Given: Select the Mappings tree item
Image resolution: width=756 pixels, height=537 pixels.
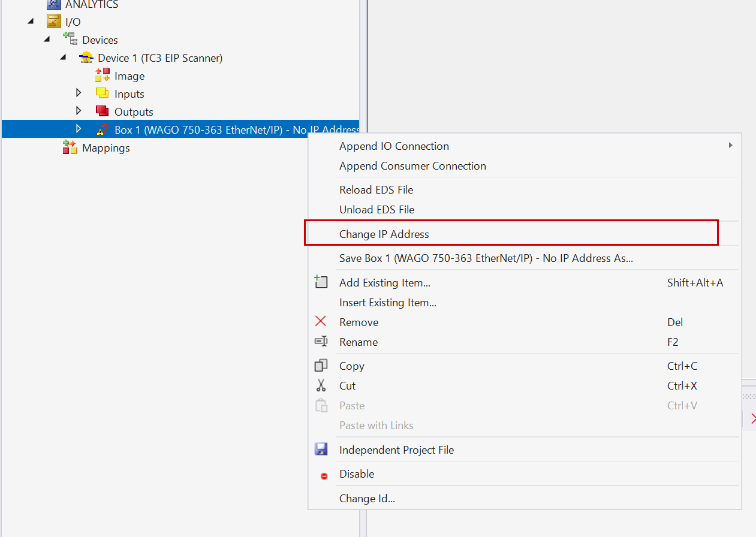Looking at the screenshot, I should [x=106, y=148].
